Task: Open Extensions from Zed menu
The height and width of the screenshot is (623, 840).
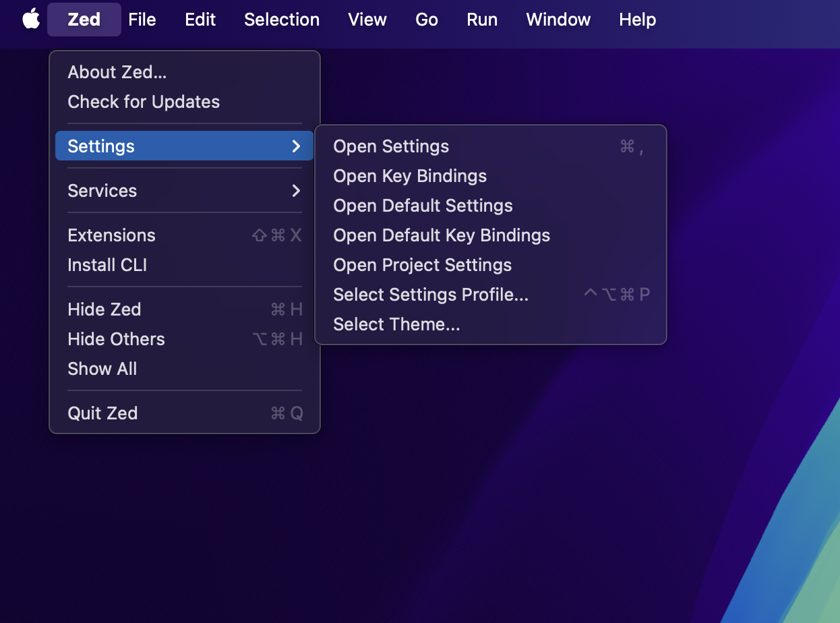Action: [x=111, y=235]
